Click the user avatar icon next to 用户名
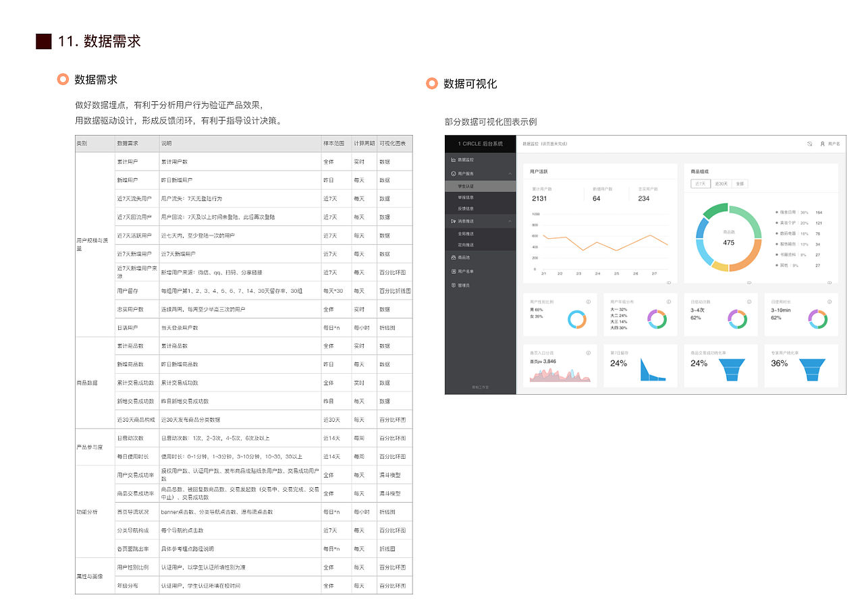This screenshot has height=616, width=864. pyautogui.click(x=822, y=144)
